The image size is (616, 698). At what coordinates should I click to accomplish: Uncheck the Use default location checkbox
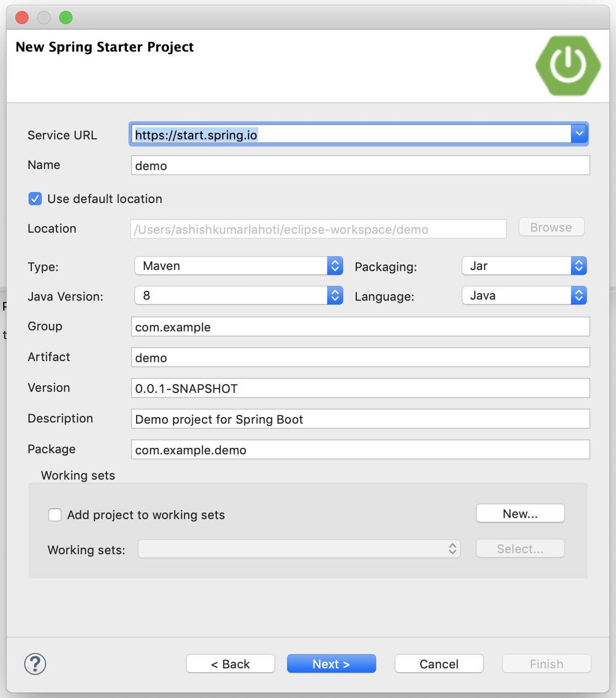(35, 199)
